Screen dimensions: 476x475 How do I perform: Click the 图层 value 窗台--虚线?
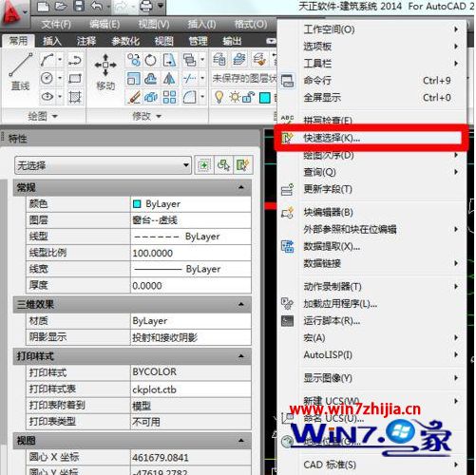[191, 220]
